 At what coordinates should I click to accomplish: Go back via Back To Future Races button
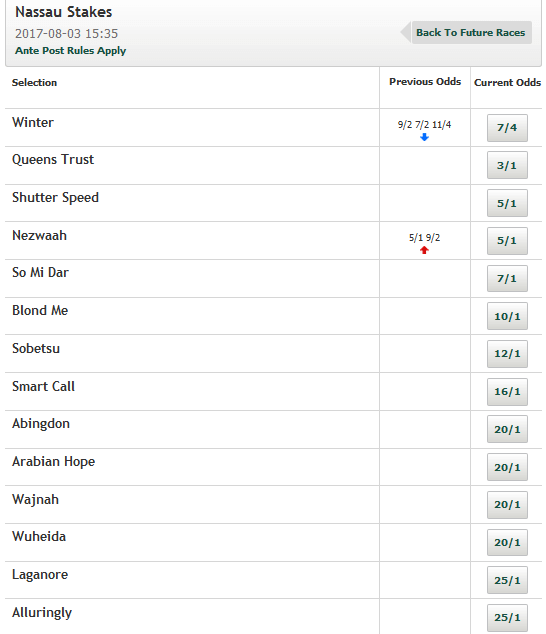click(471, 32)
